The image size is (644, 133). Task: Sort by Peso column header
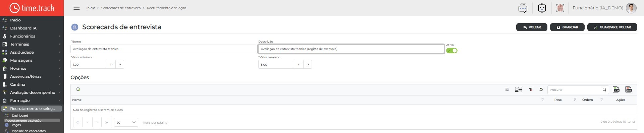point(558,100)
